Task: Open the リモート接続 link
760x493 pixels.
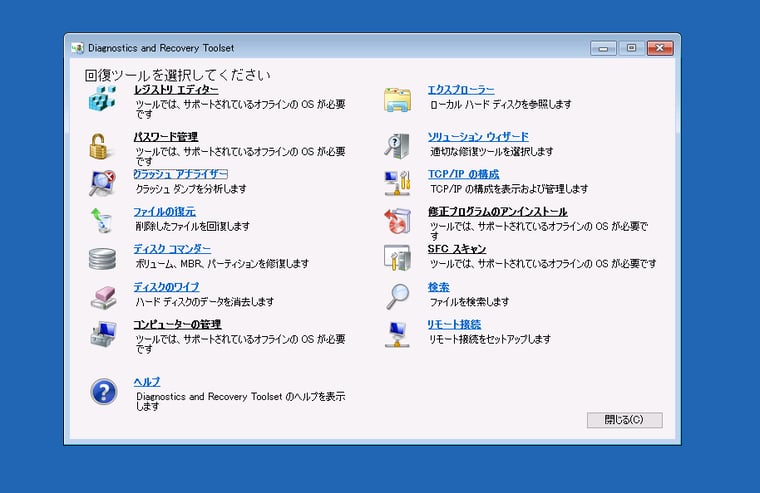Action: (454, 324)
